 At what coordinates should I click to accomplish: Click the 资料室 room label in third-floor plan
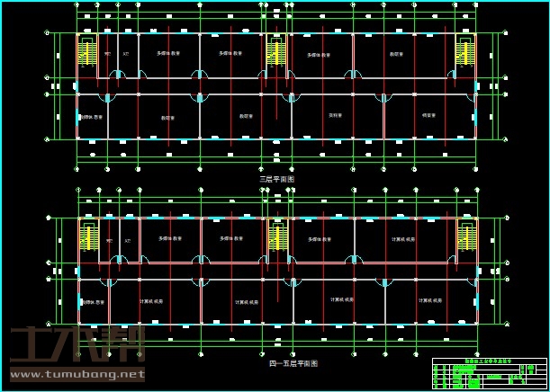[335, 115]
